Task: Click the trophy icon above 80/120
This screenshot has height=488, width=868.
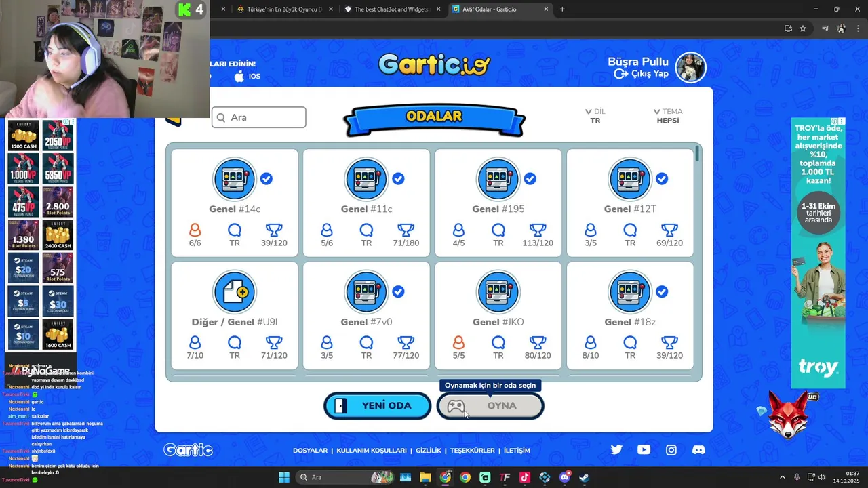Action: 538,342
